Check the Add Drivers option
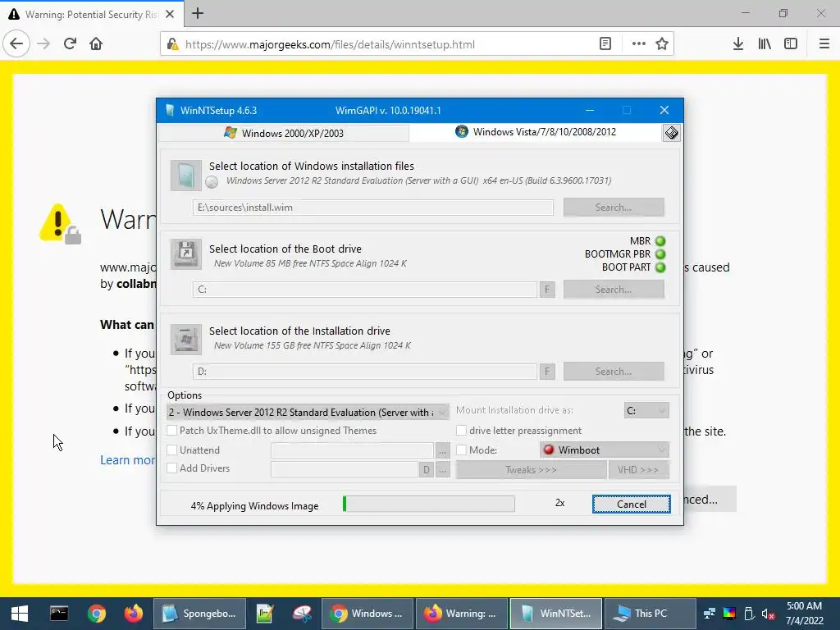The image size is (840, 630). pyautogui.click(x=172, y=468)
